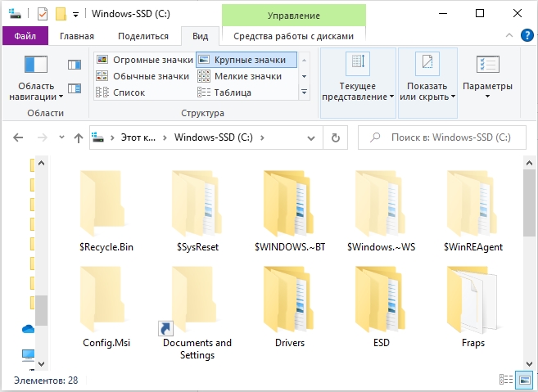
Task: Select the $Windows.~WS folder
Action: pyautogui.click(x=382, y=211)
